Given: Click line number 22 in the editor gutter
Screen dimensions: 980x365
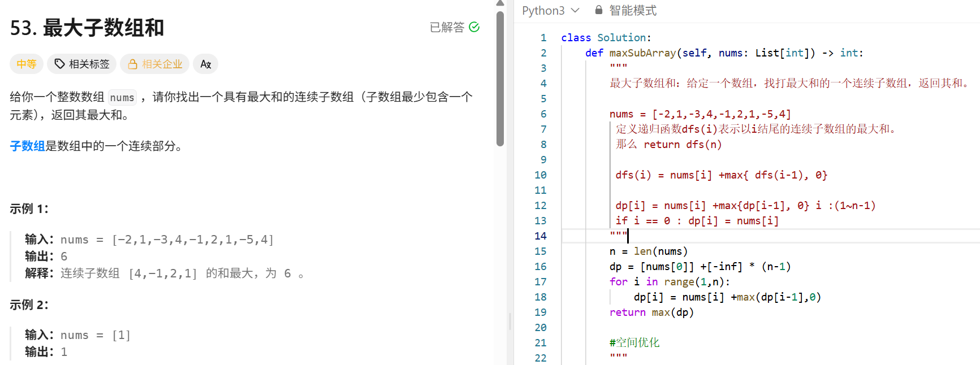Looking at the screenshot, I should [541, 358].
